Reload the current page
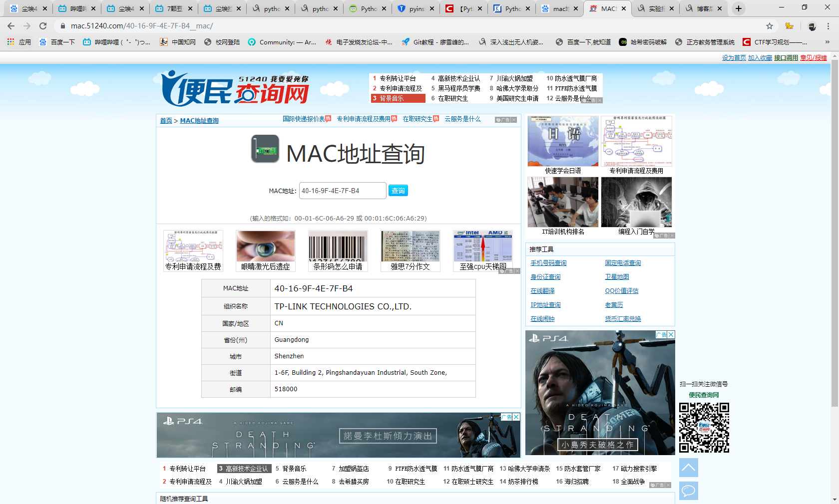 click(x=43, y=26)
